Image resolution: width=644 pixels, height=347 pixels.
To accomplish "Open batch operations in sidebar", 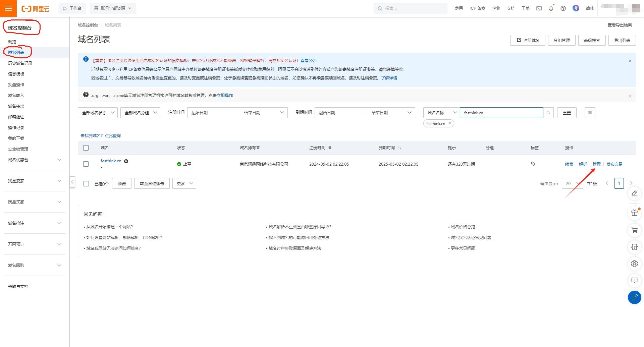I will 16,85.
